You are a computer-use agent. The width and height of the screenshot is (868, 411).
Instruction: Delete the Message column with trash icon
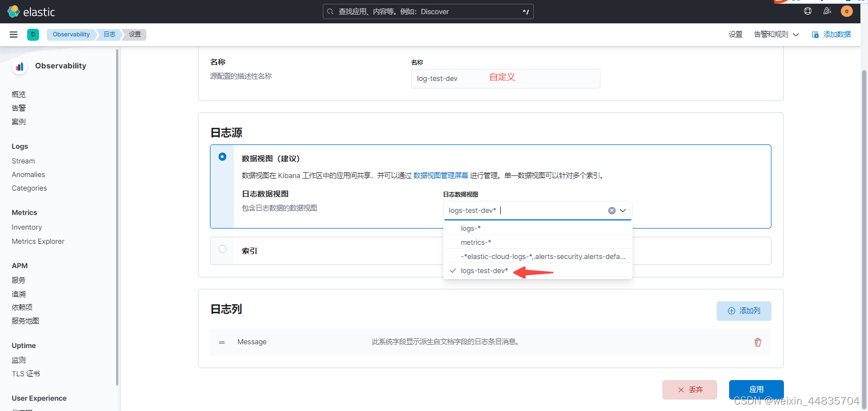point(758,342)
